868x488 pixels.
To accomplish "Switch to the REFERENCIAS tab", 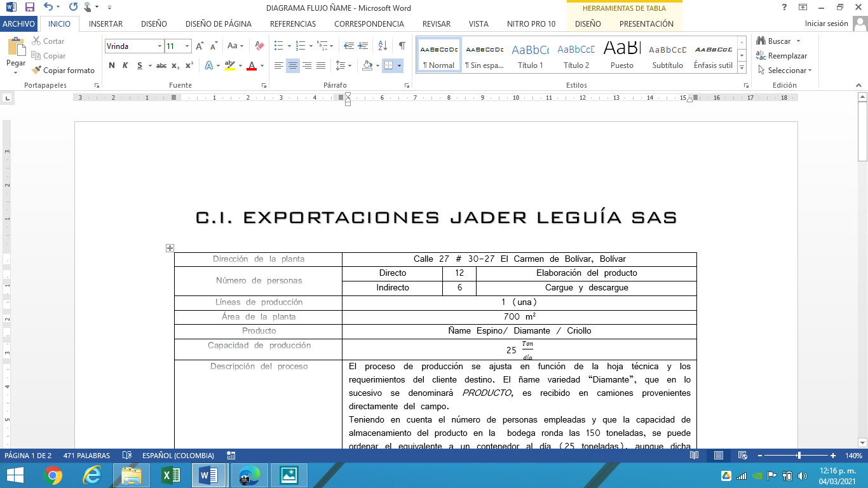I will pyautogui.click(x=293, y=24).
